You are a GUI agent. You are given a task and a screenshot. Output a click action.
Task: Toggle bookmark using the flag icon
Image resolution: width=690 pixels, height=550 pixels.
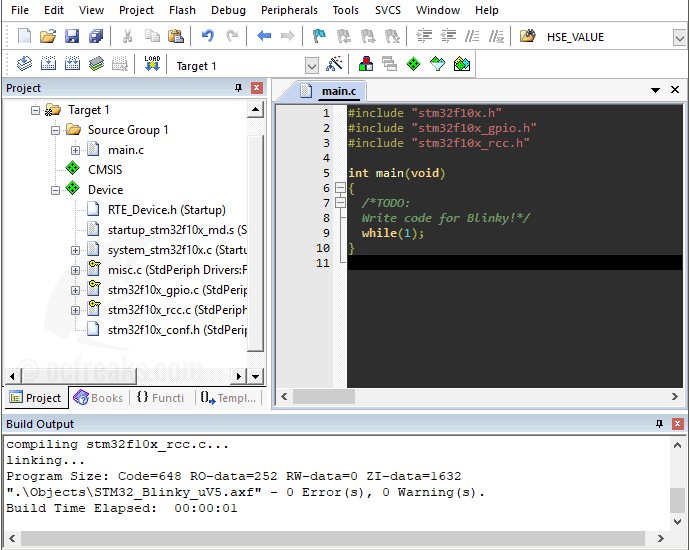pos(318,37)
